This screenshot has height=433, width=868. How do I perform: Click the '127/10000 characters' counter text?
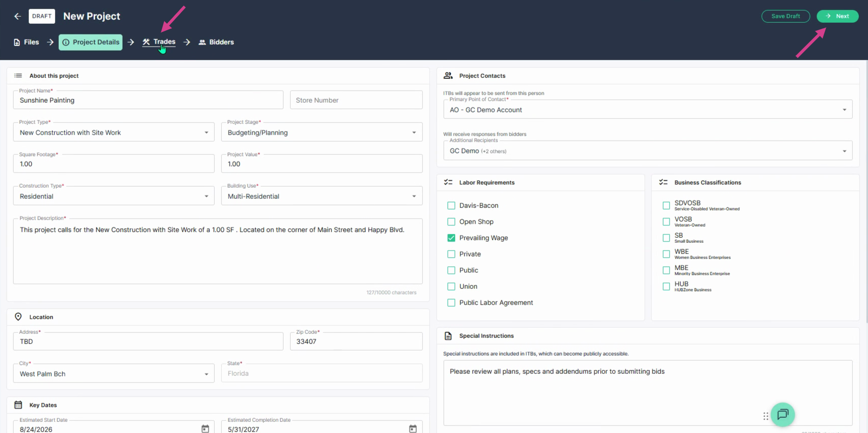(391, 293)
